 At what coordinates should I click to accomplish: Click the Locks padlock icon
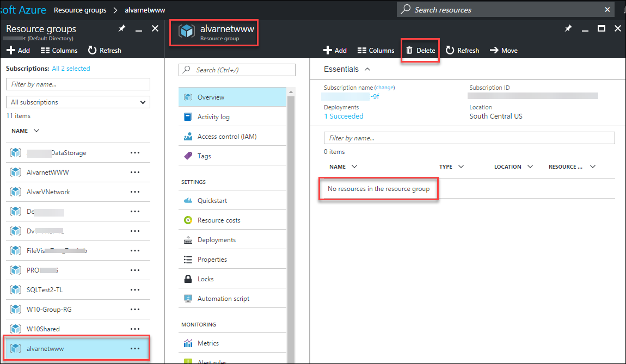(188, 279)
